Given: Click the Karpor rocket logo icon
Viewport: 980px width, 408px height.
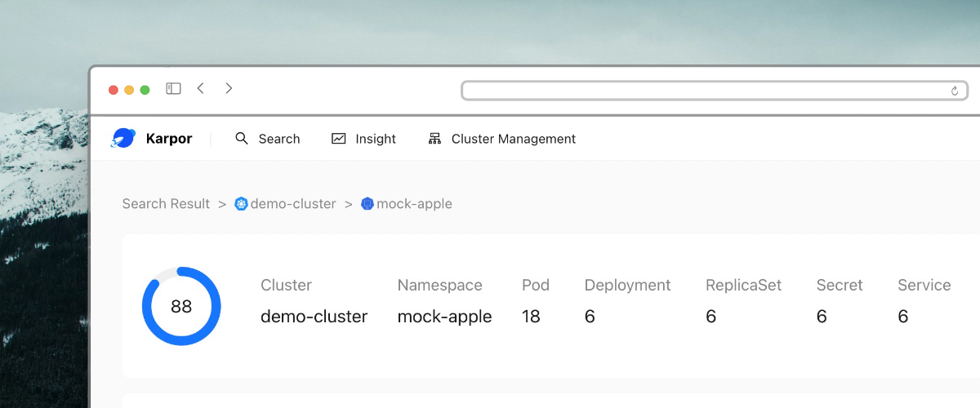Looking at the screenshot, I should click(123, 139).
